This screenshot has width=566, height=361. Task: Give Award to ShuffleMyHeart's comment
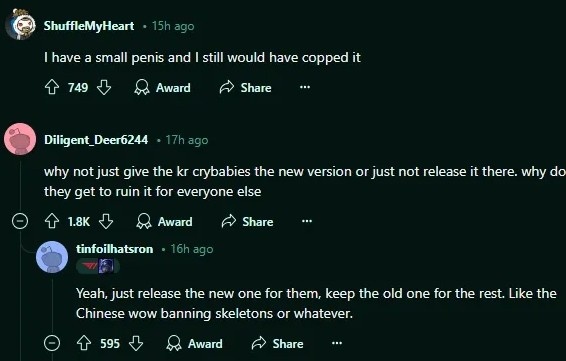click(x=162, y=88)
